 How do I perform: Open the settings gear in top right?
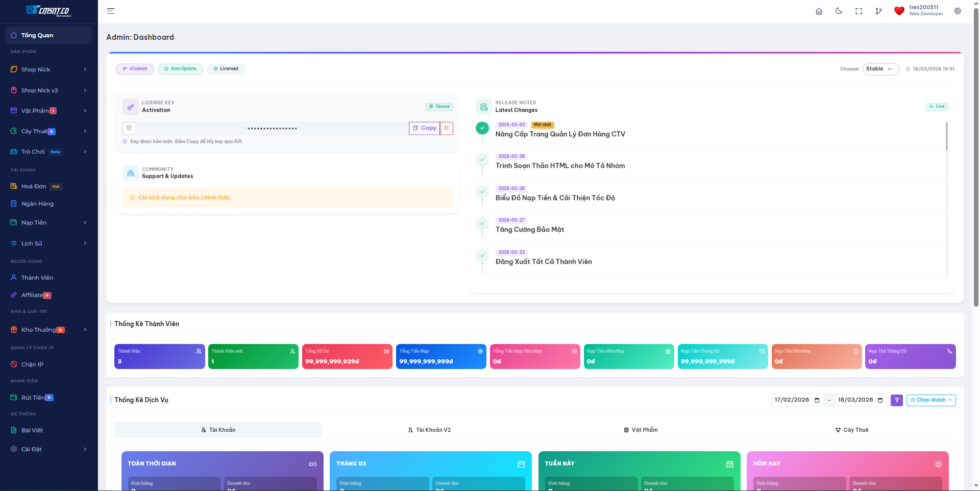958,11
